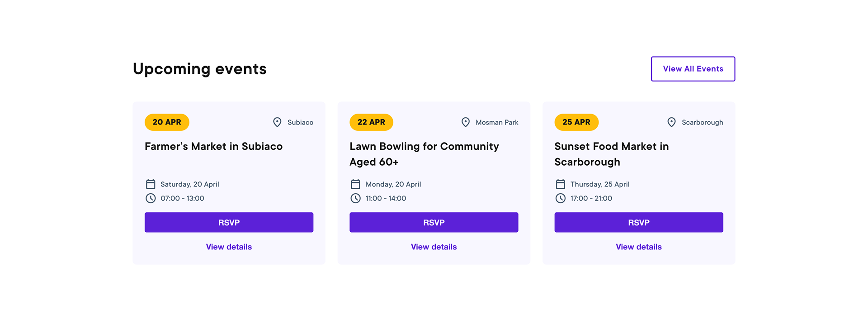Viewport: 868px width, 321px height.
Task: Click the calendar icon next to Thursday, 25 April
Action: click(560, 184)
